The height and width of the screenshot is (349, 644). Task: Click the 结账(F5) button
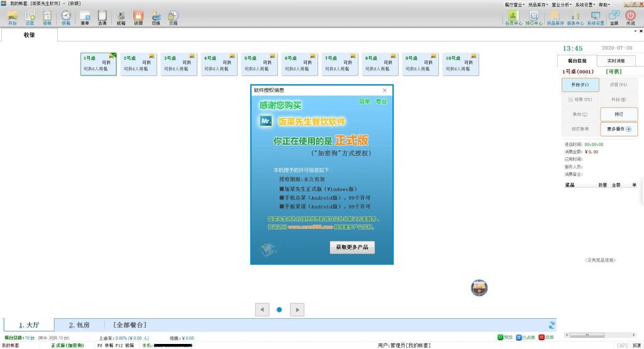click(580, 99)
